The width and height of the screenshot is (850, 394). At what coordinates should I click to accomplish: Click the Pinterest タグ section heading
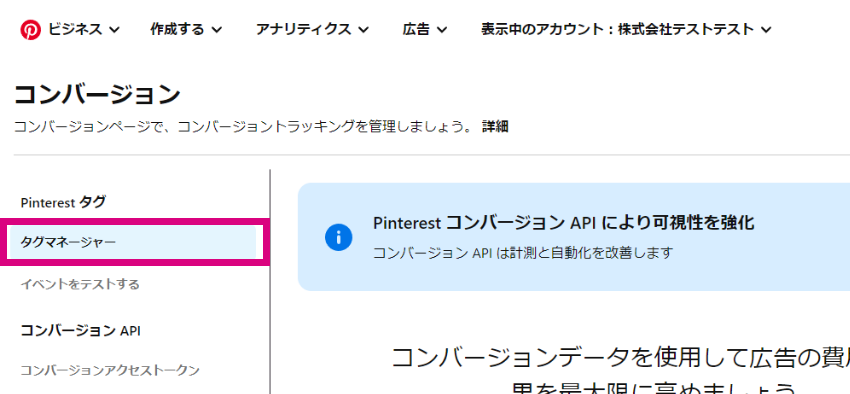pos(63,203)
